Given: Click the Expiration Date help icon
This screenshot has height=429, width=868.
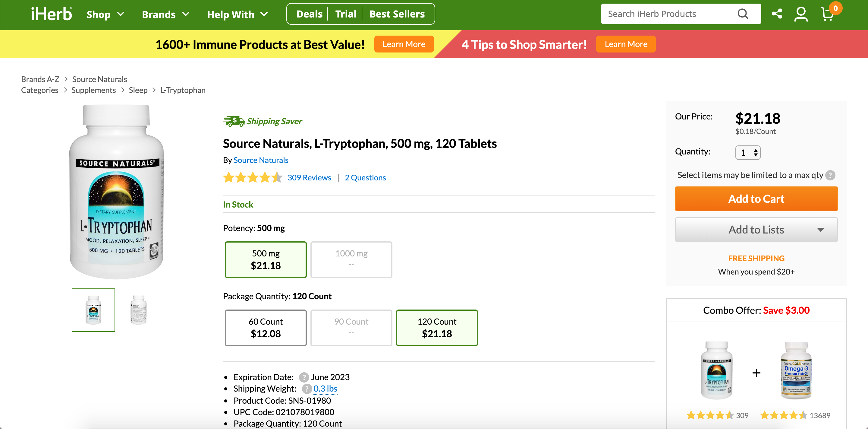Looking at the screenshot, I should (303, 377).
